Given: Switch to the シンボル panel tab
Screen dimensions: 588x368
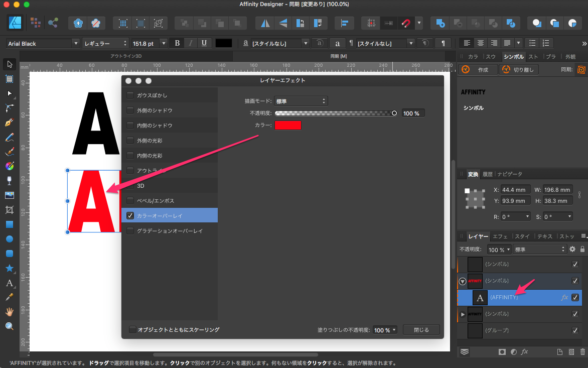Looking at the screenshot, I should coord(513,56).
